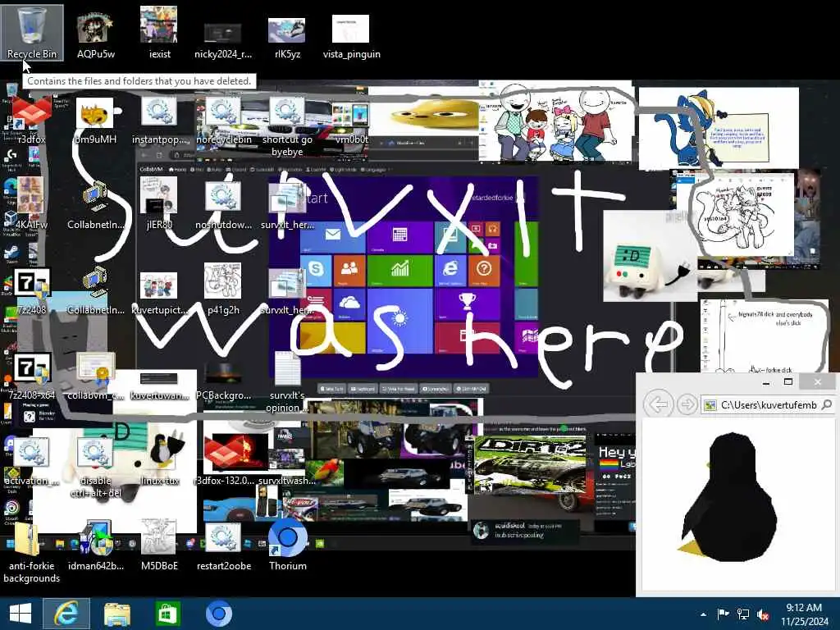840x630 pixels.
Task: Select the activation_... file icon
Action: (32, 462)
